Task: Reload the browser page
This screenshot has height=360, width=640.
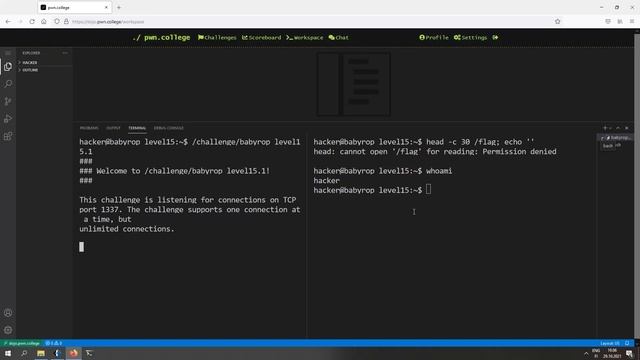Action: pos(32,22)
